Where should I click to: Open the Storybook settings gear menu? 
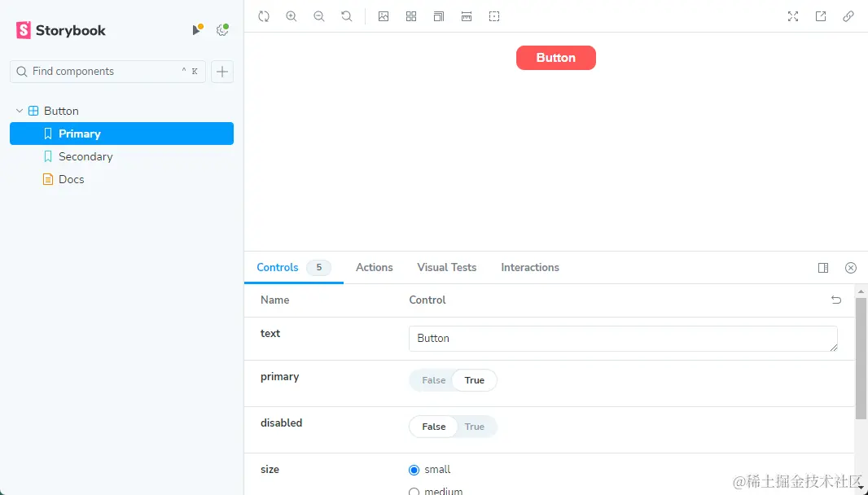[x=222, y=30]
